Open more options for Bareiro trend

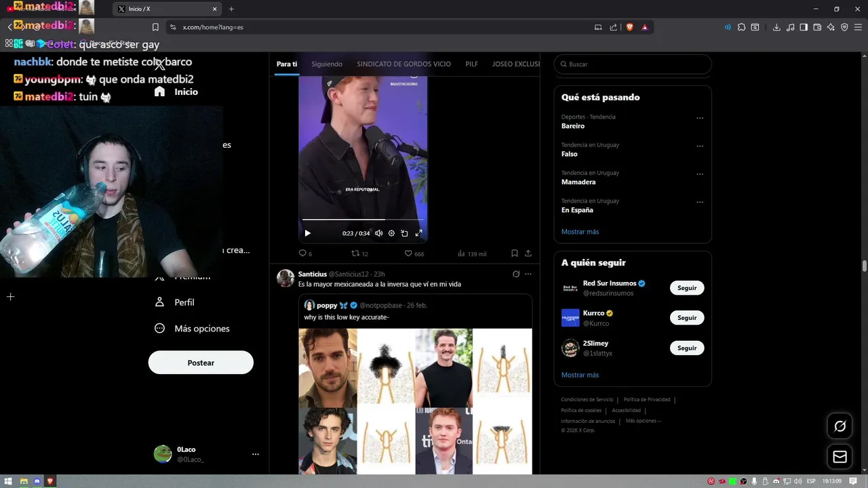[x=700, y=118]
